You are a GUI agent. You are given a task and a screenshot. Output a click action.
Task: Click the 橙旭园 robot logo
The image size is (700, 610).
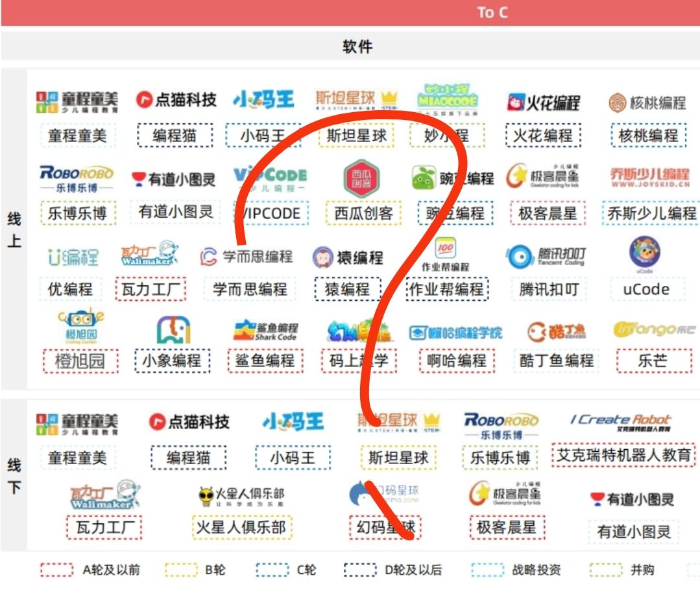point(81,327)
